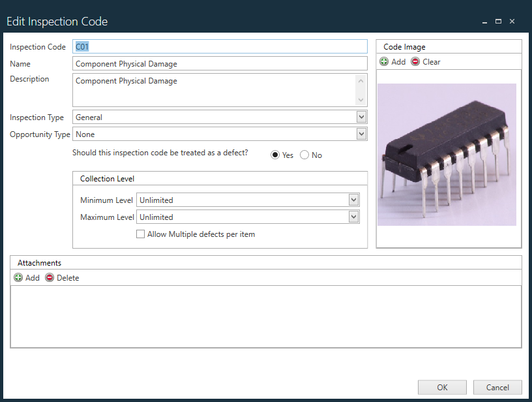This screenshot has width=532, height=402.
Task: Click the Delete icon in Attachments toolbar
Action: (x=50, y=277)
